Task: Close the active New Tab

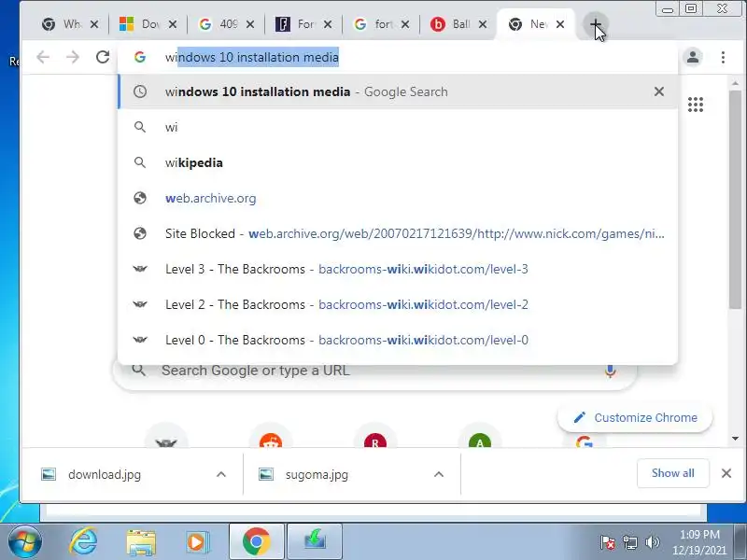Action: coord(560,24)
